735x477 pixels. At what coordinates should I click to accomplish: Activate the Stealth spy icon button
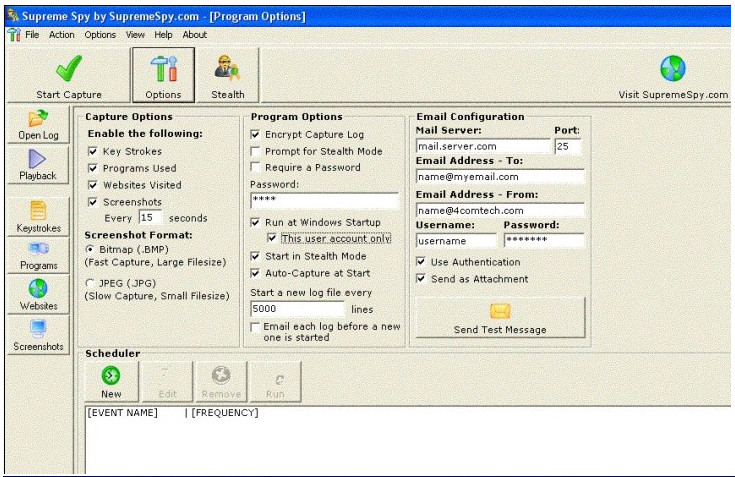point(227,75)
